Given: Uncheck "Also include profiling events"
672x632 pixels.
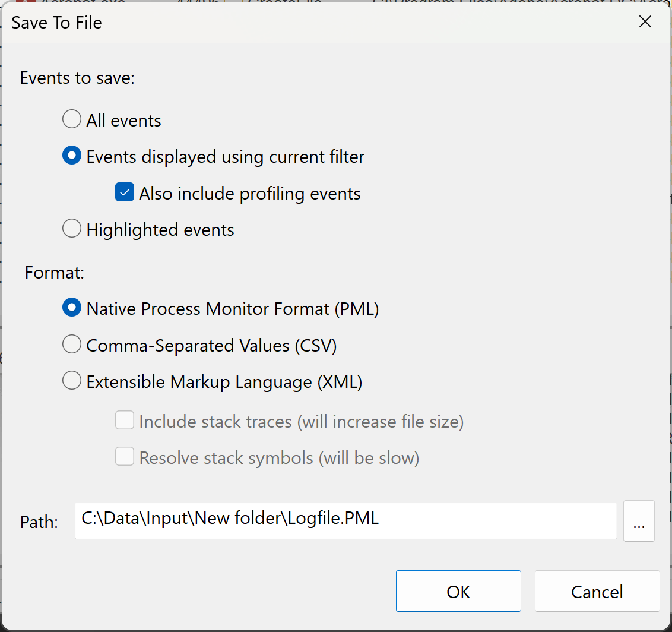Looking at the screenshot, I should click(x=124, y=192).
